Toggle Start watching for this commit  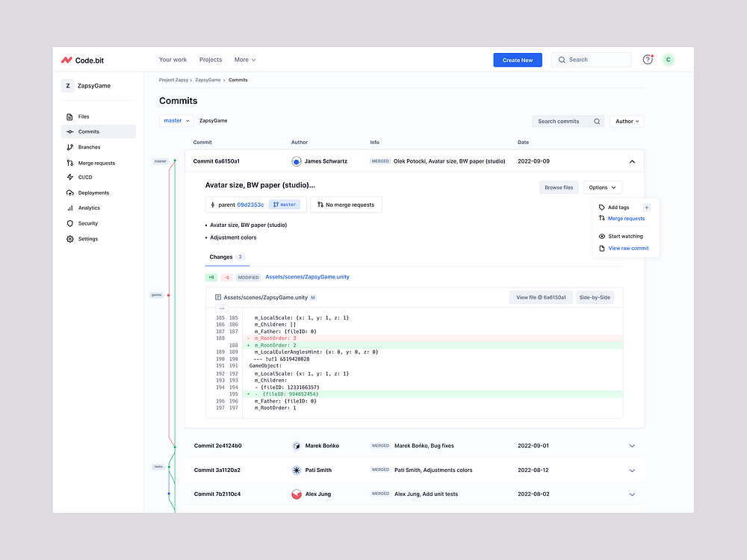[x=625, y=237]
